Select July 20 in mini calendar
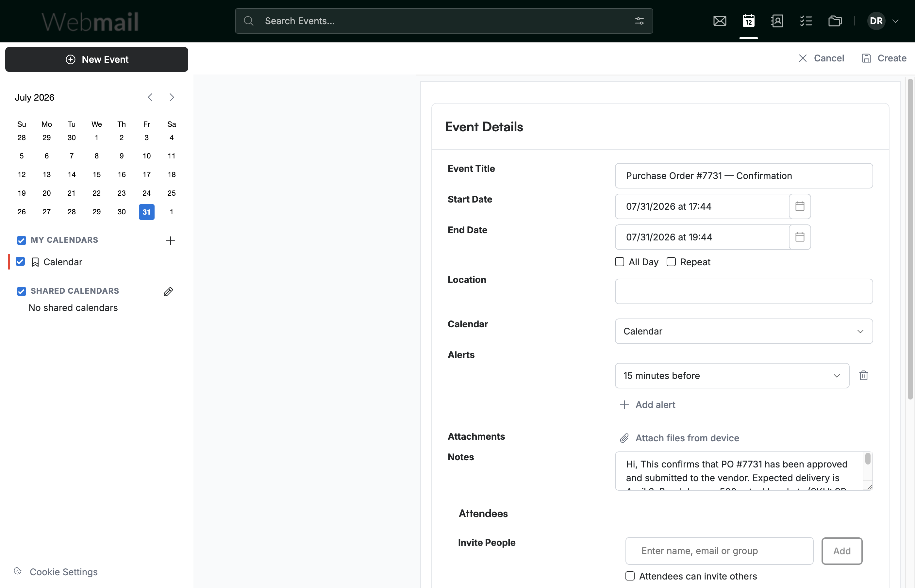The height and width of the screenshot is (588, 915). 47,193
